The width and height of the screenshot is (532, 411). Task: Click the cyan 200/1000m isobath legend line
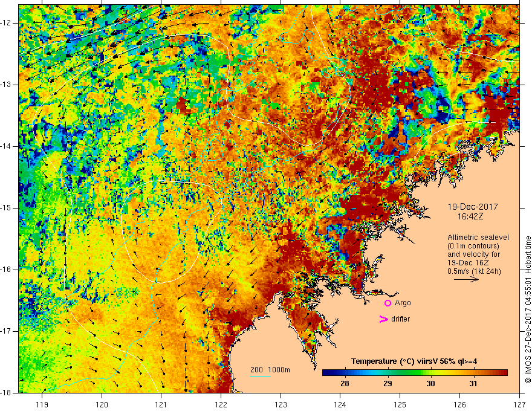pyautogui.click(x=261, y=377)
